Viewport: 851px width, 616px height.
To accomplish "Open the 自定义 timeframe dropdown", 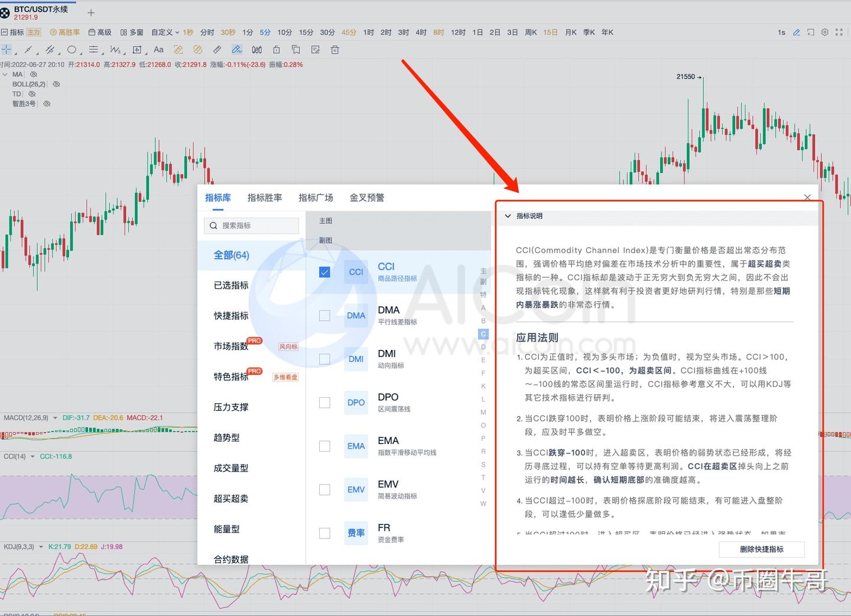I will [165, 33].
